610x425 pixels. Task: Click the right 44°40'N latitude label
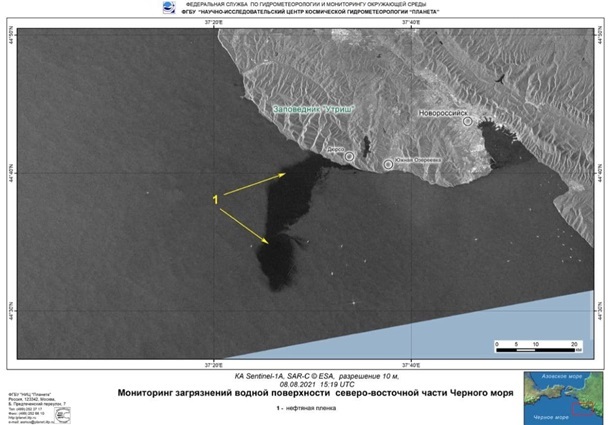pos(599,172)
